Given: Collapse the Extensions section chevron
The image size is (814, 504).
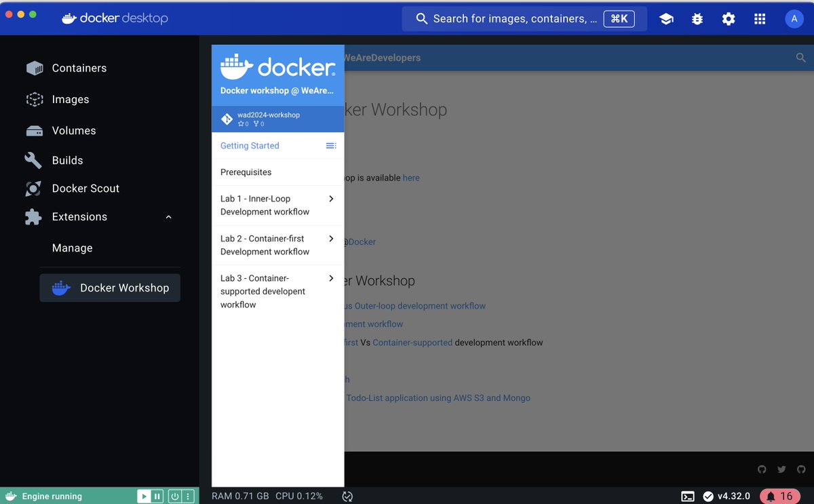Looking at the screenshot, I should tap(168, 217).
